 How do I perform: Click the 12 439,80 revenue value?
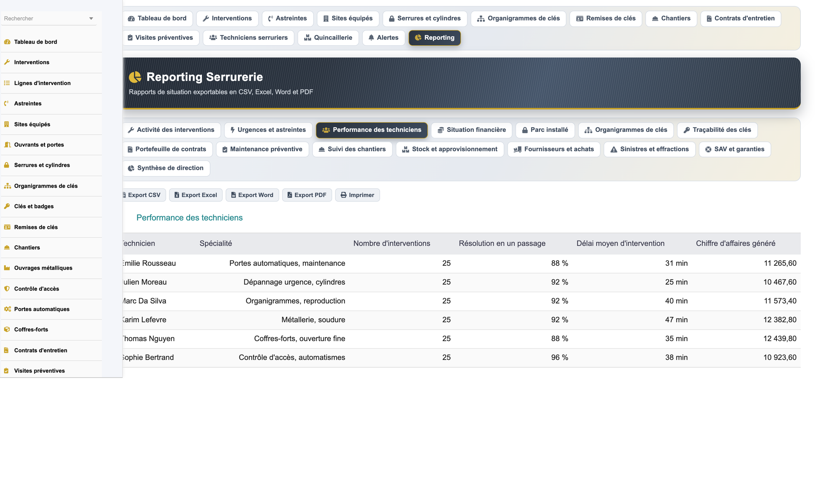tap(780, 339)
